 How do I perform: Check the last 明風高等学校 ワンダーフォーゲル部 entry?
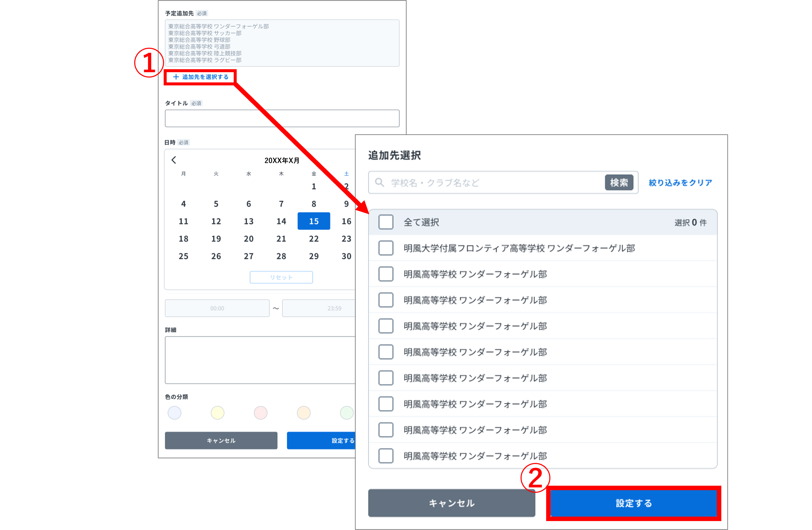385,456
